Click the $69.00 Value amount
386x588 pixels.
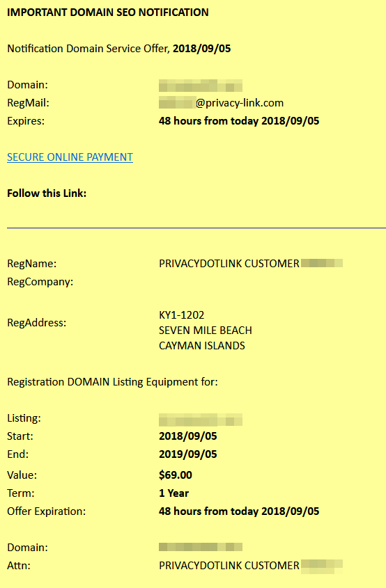pyautogui.click(x=176, y=475)
